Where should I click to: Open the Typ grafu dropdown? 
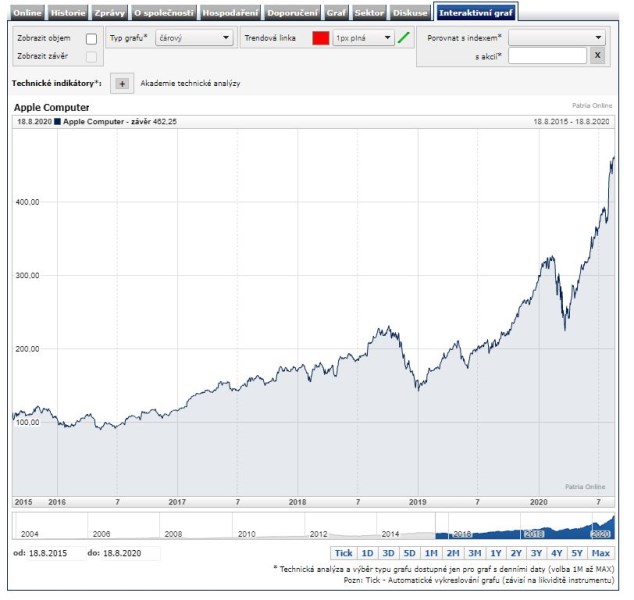click(193, 38)
